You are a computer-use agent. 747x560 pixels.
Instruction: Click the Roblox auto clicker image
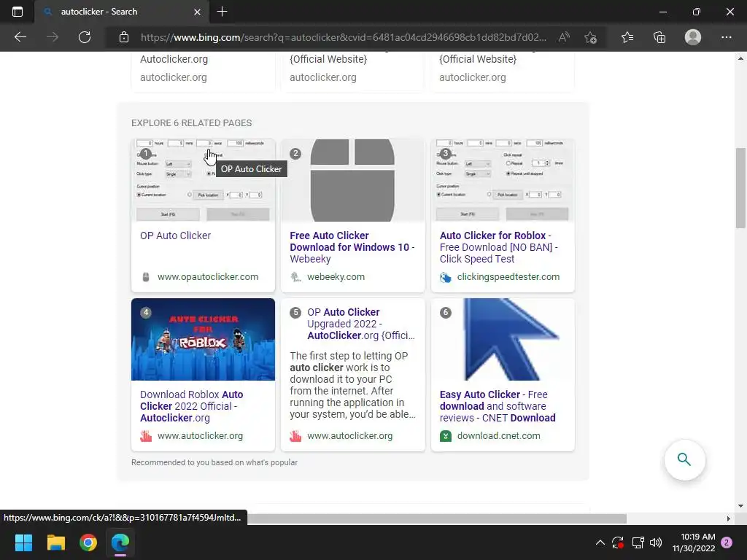203,339
